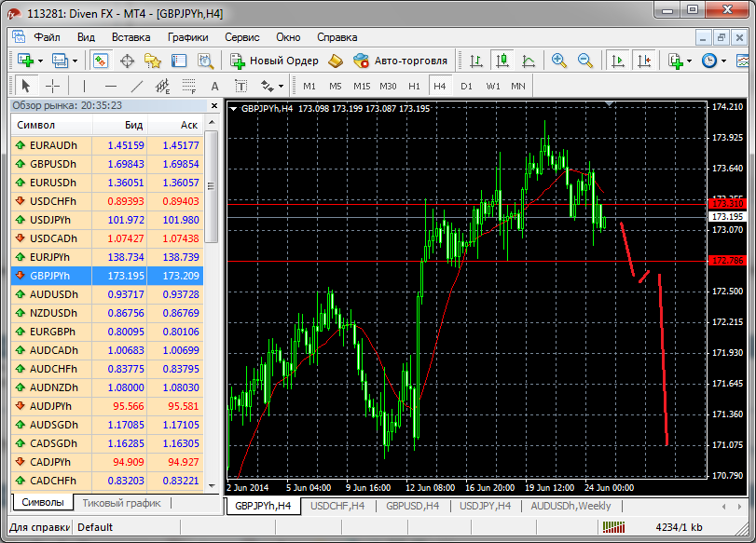
Task: Select the Text tool marked A
Action: click(215, 87)
